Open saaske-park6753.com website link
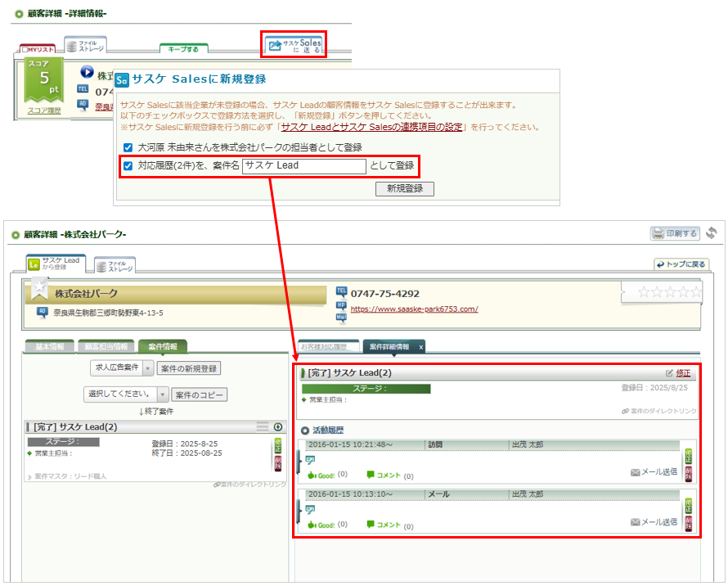Image resolution: width=728 pixels, height=586 pixels. (x=414, y=309)
